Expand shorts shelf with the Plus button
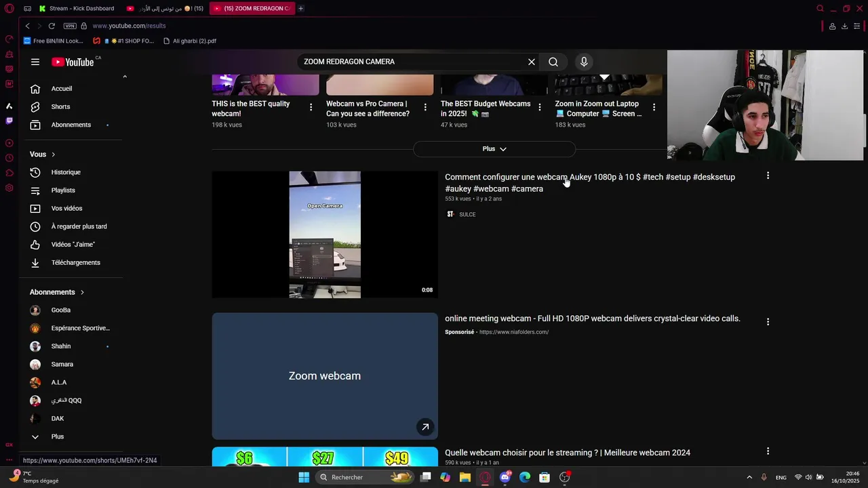Screen dimensions: 868x488 [494, 148]
